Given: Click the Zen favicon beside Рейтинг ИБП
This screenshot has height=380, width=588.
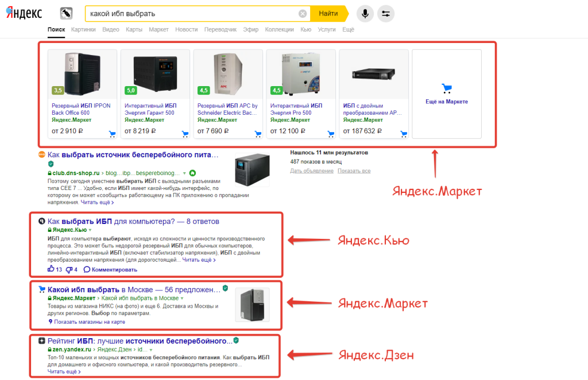Looking at the screenshot, I should (41, 340).
